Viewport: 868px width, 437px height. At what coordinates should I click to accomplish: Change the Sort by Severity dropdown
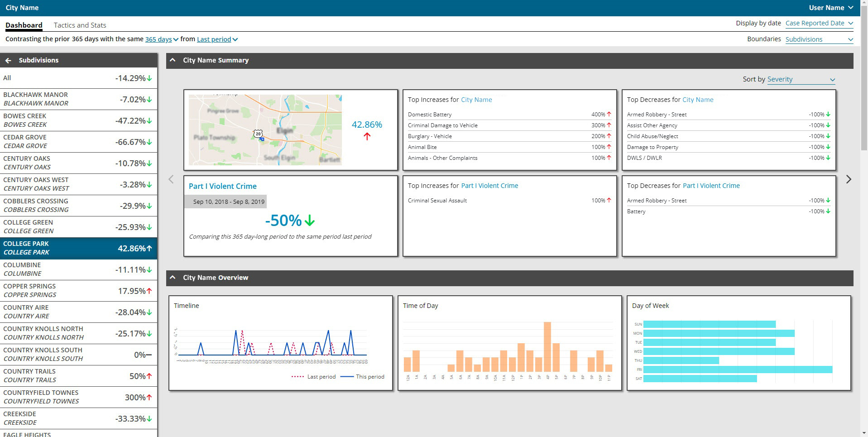(x=801, y=79)
